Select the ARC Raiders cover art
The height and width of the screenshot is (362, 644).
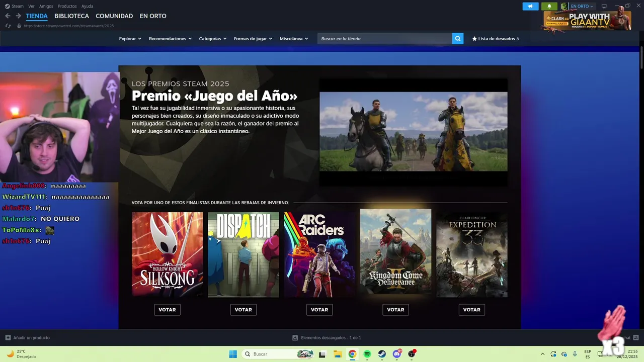point(319,254)
